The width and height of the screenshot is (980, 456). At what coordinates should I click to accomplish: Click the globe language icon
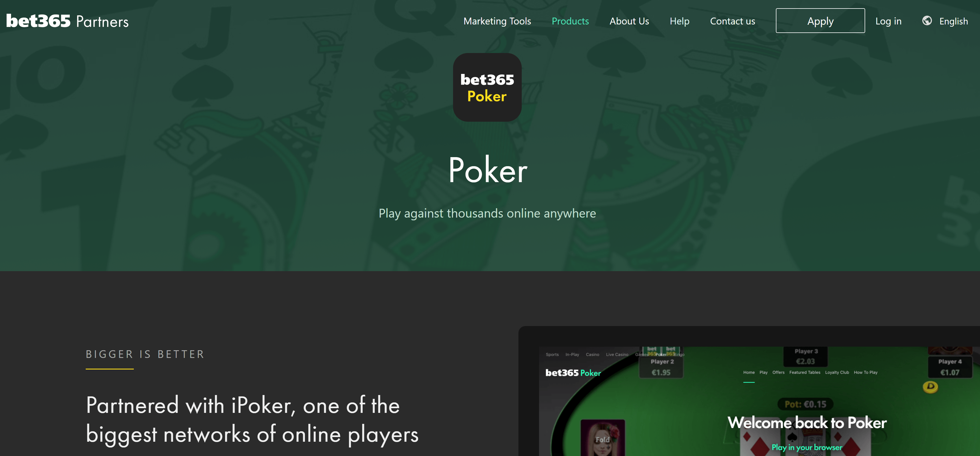[x=927, y=21]
